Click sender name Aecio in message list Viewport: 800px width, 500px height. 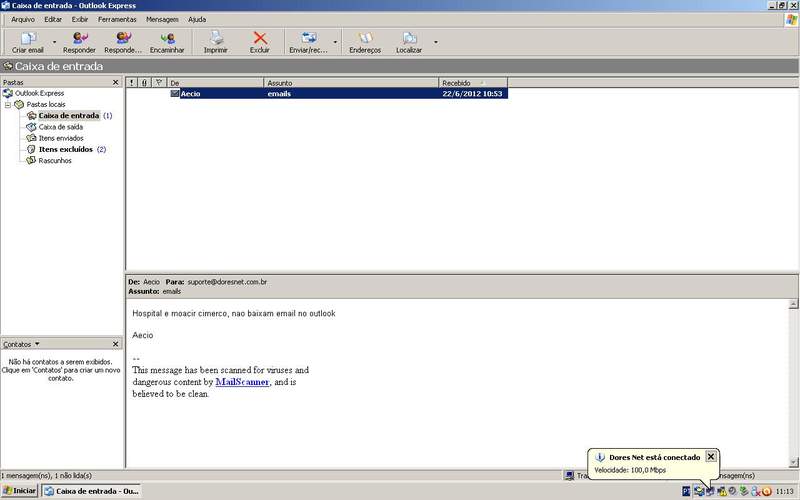point(190,93)
